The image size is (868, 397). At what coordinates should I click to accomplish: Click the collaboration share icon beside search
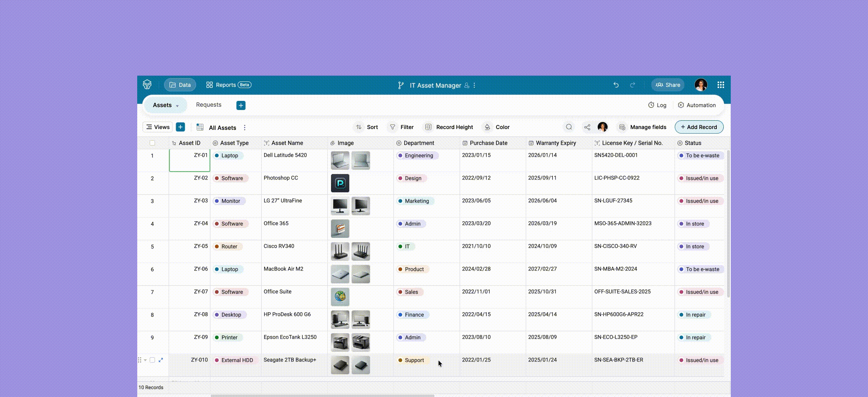587,127
